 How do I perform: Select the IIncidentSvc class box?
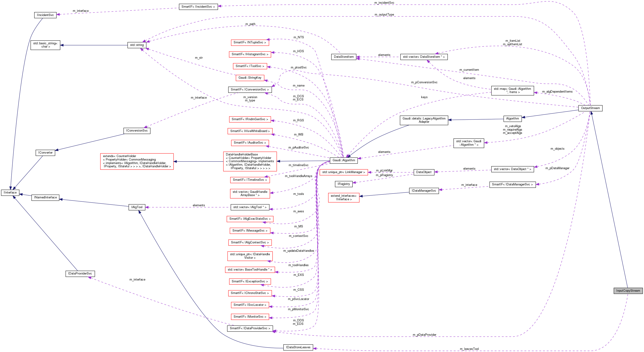click(x=45, y=15)
